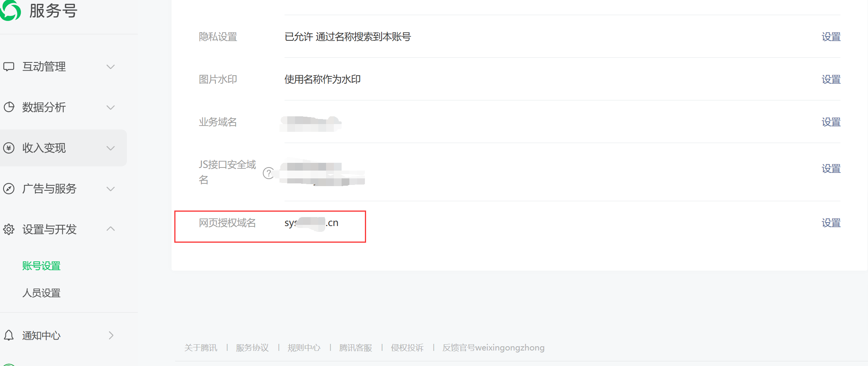This screenshot has height=366, width=868.
Task: Collapse the 设置与开发 section arrow
Action: coord(111,228)
